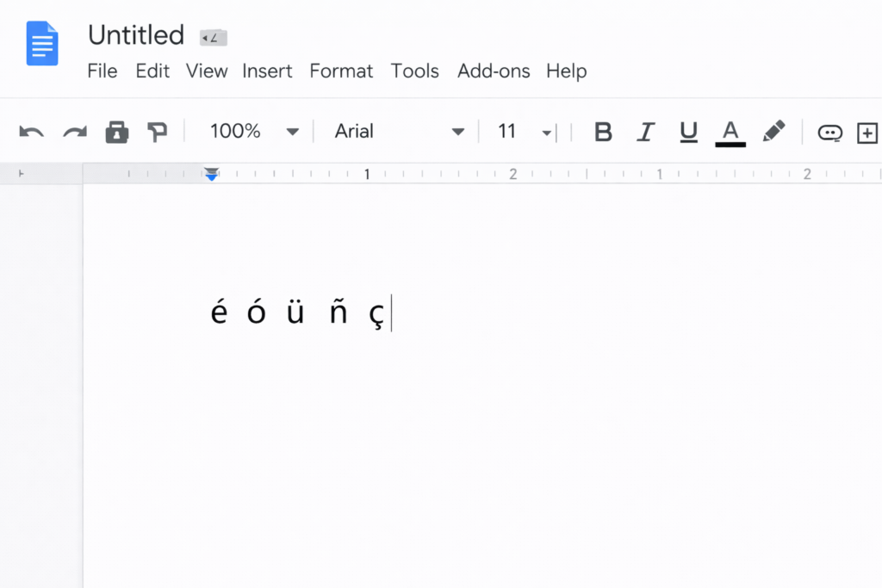Click the Undo arrow icon

point(32,132)
